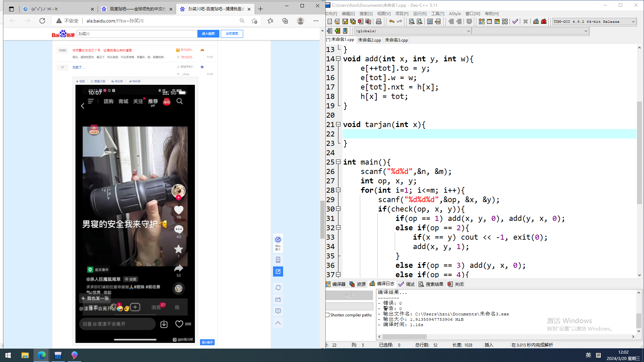The height and width of the screenshot is (362, 644).
Task: Click the Undo arrow icon
Action: point(391,21)
